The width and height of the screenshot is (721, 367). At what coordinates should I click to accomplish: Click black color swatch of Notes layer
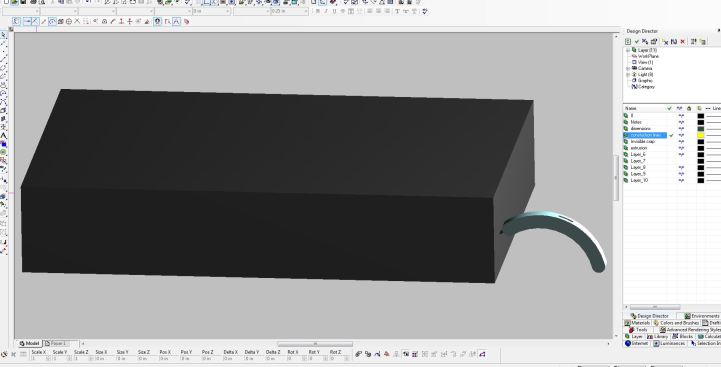coord(700,122)
